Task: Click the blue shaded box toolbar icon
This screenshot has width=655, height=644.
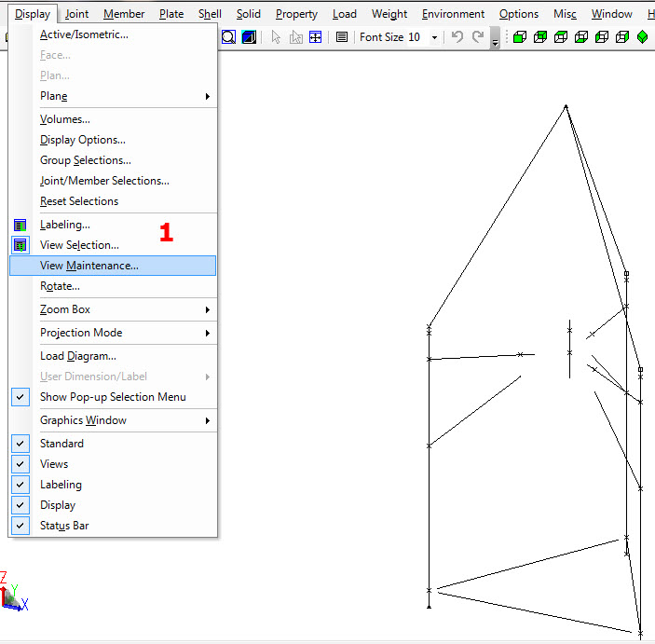Action: pyautogui.click(x=249, y=37)
